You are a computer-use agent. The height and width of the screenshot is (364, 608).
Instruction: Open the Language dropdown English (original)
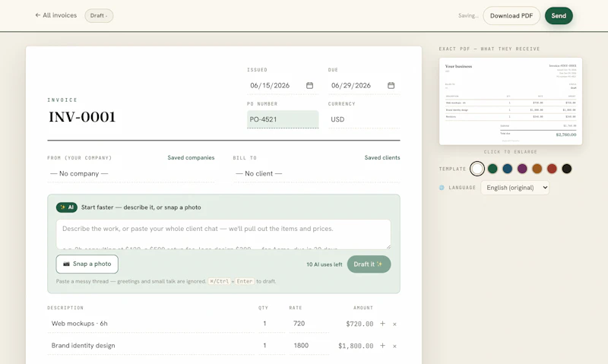pyautogui.click(x=515, y=188)
